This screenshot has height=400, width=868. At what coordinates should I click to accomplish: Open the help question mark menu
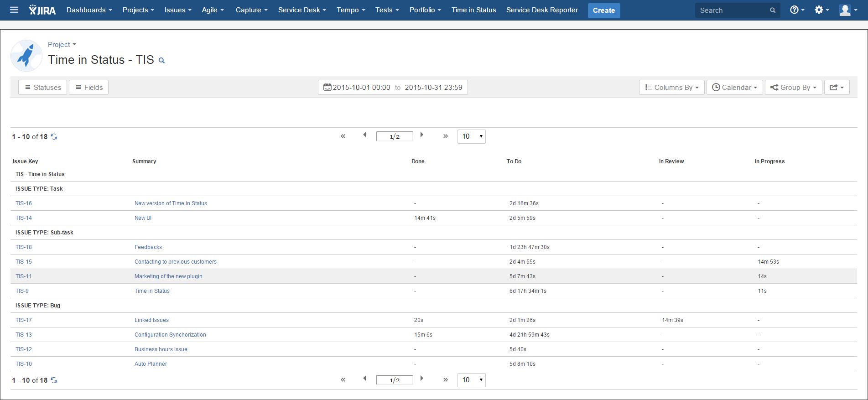pos(796,10)
